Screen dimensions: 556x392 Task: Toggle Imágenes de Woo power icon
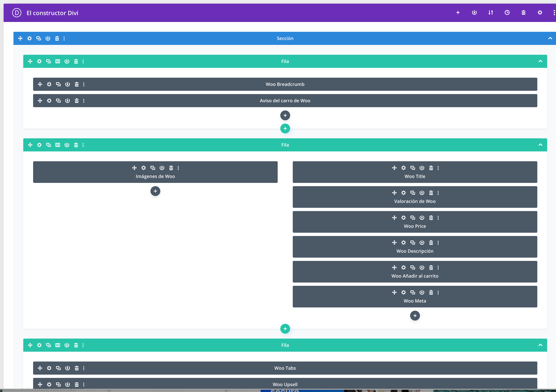coord(162,168)
